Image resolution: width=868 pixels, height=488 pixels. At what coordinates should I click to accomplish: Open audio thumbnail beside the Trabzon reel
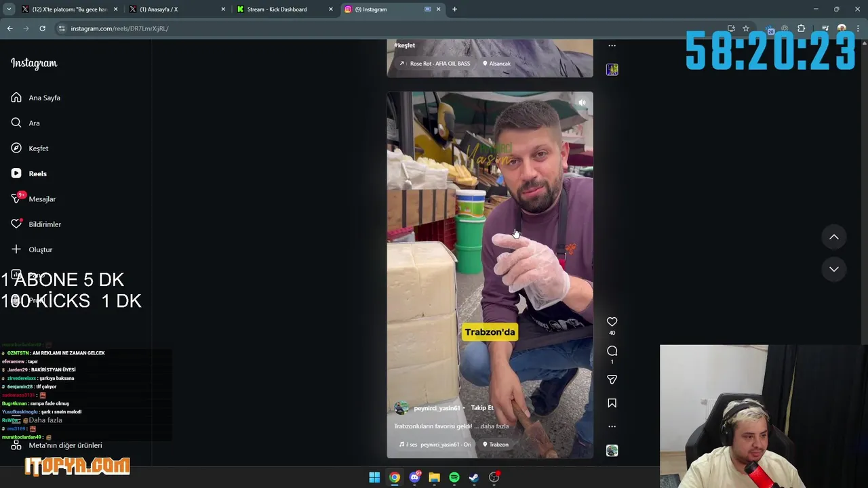(x=612, y=451)
